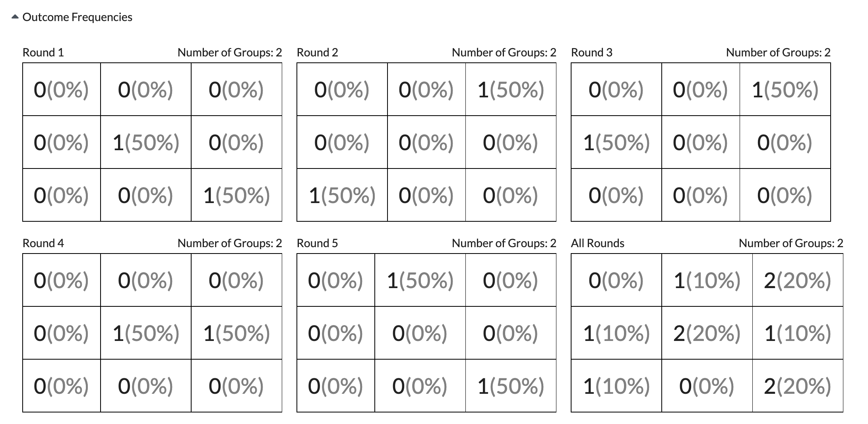Select Round 1 center cell 1(50%)
The width and height of the screenshot is (868, 424).
146,142
